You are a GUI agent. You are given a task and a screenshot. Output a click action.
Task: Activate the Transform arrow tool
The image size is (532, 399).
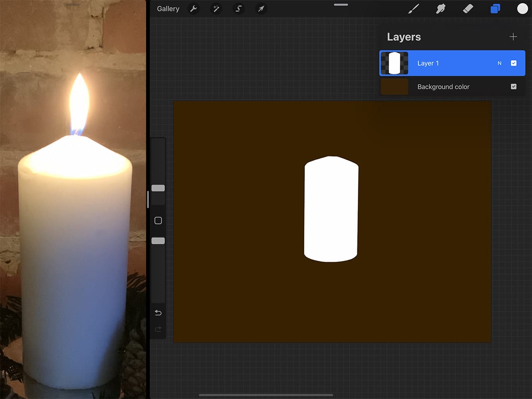click(260, 8)
